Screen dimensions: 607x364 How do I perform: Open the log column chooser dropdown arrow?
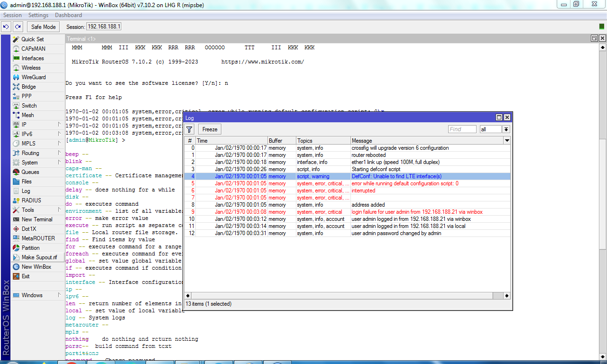click(507, 141)
